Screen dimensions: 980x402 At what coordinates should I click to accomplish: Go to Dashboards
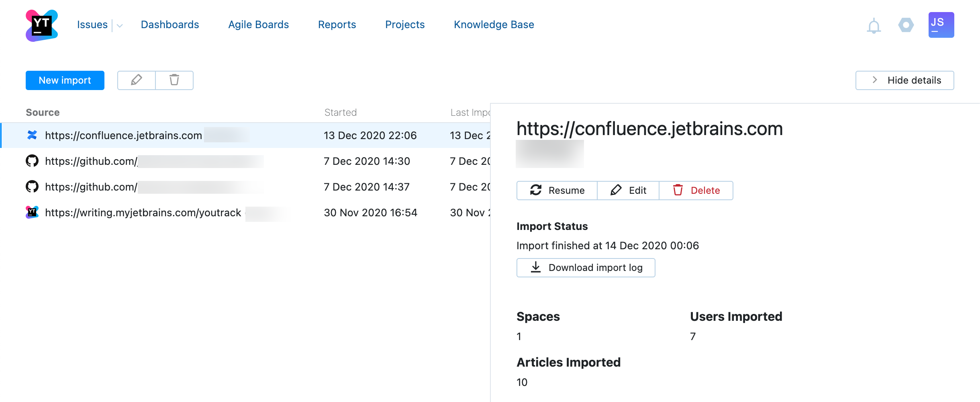point(170,25)
